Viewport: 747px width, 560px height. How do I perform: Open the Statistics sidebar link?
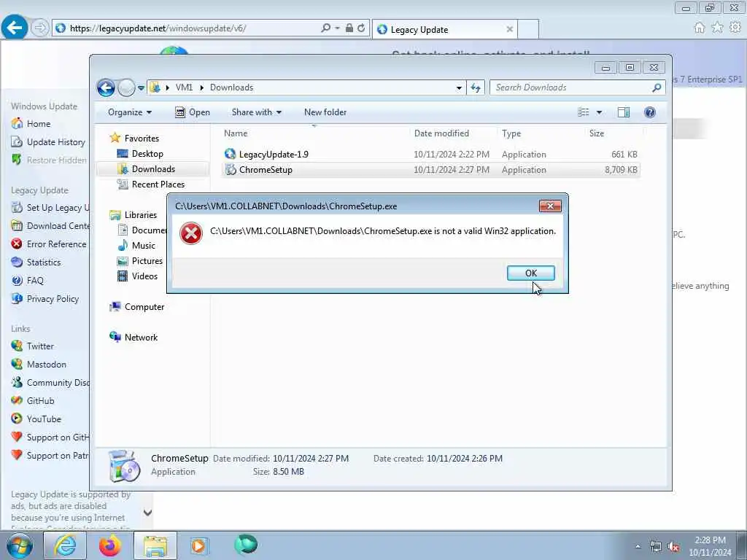point(43,262)
